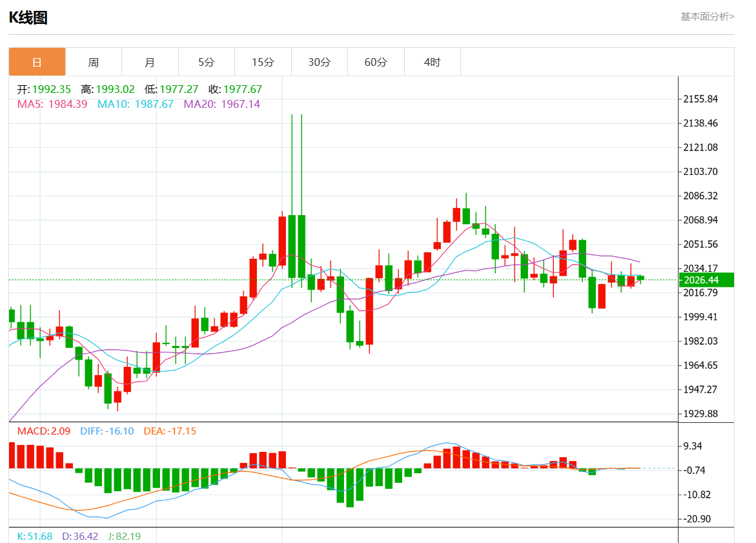Select the 日 daily chart tab

coord(37,62)
